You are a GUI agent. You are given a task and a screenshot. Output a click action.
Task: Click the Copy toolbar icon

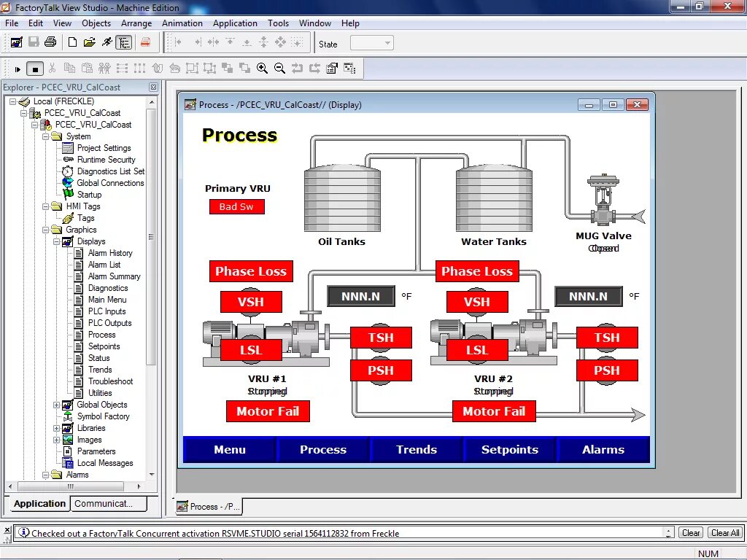69,69
